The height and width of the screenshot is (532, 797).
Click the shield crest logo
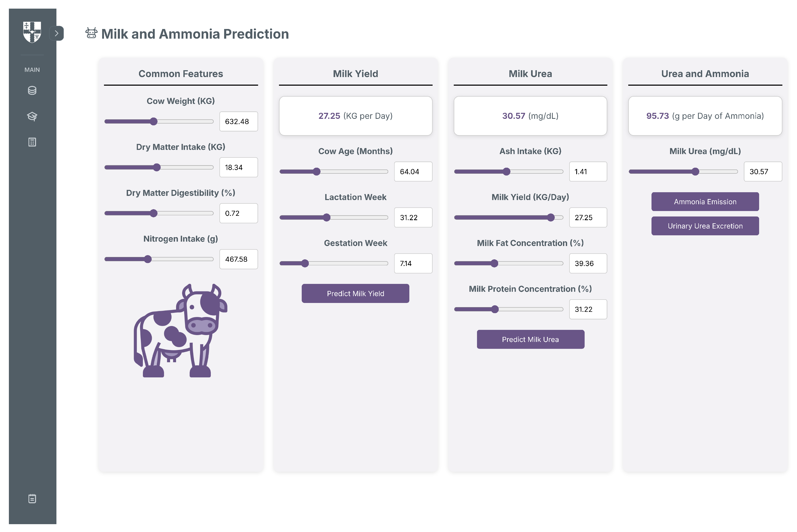[x=32, y=32]
